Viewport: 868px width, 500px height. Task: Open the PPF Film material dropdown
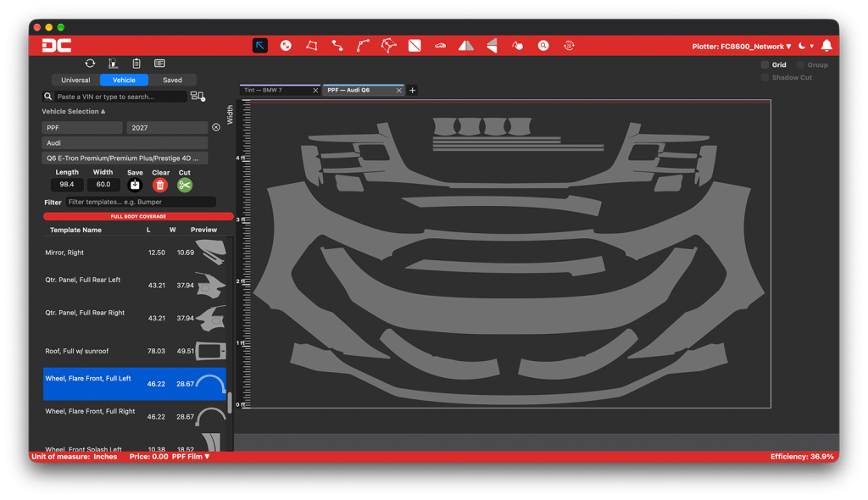point(191,457)
